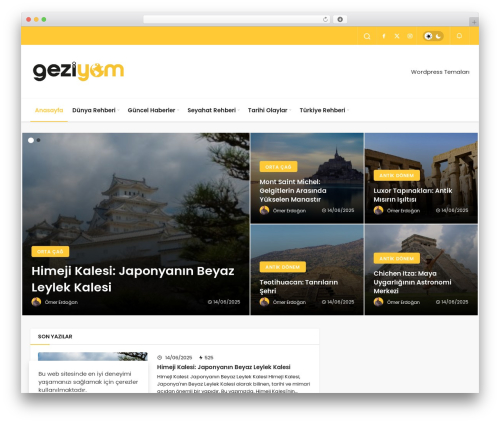Open Mont Saint Michel article title
500x423 pixels.
click(293, 191)
